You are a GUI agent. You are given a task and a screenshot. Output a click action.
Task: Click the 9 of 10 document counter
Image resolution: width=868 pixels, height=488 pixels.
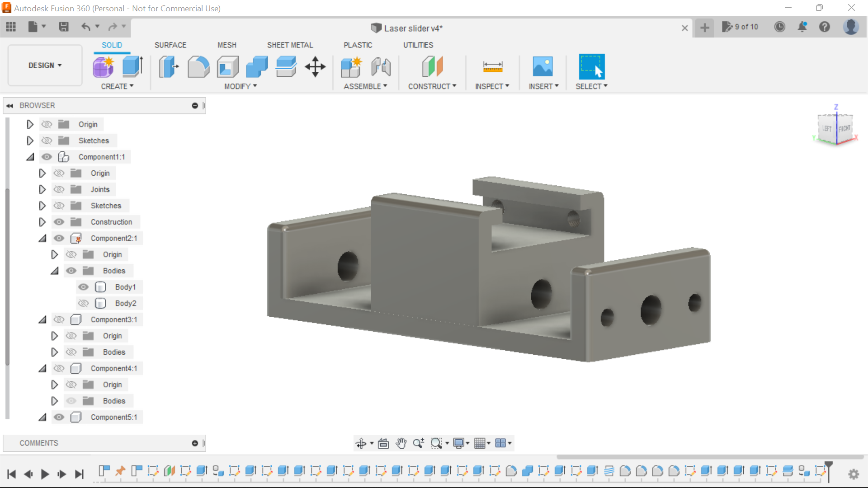tap(740, 27)
